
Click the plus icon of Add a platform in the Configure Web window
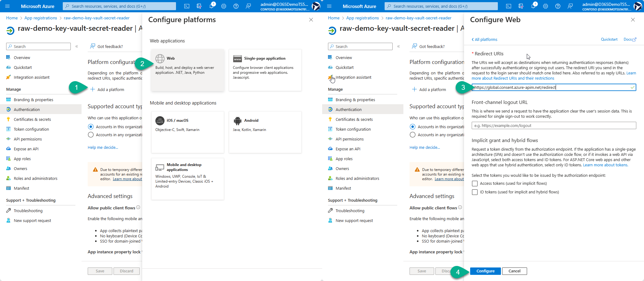414,89
